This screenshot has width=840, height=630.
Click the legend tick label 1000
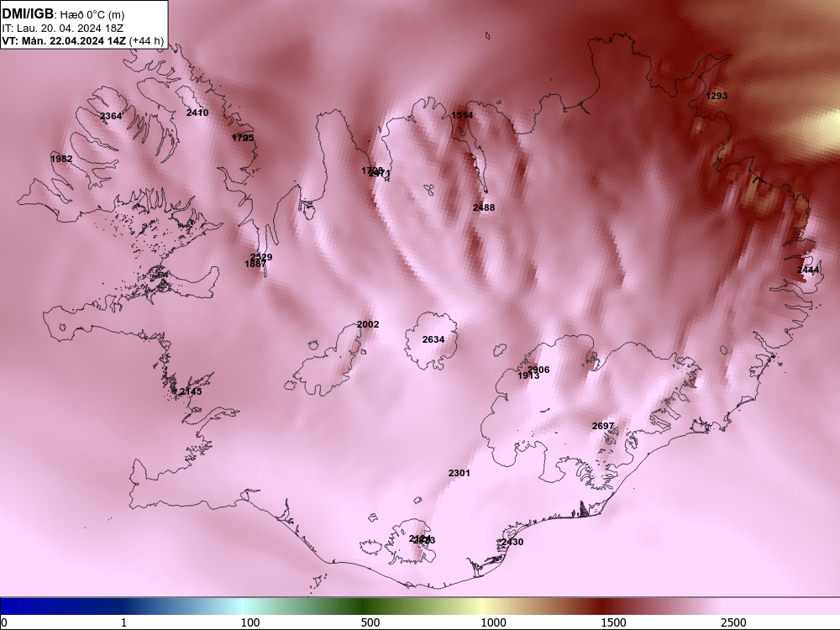[493, 622]
